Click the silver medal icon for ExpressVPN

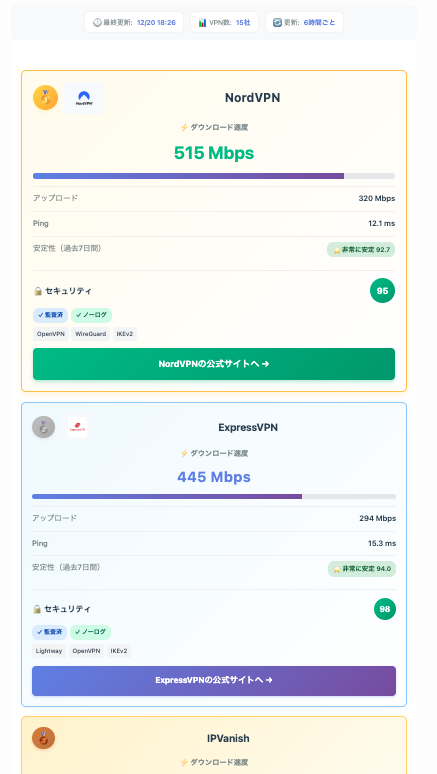tap(43, 427)
